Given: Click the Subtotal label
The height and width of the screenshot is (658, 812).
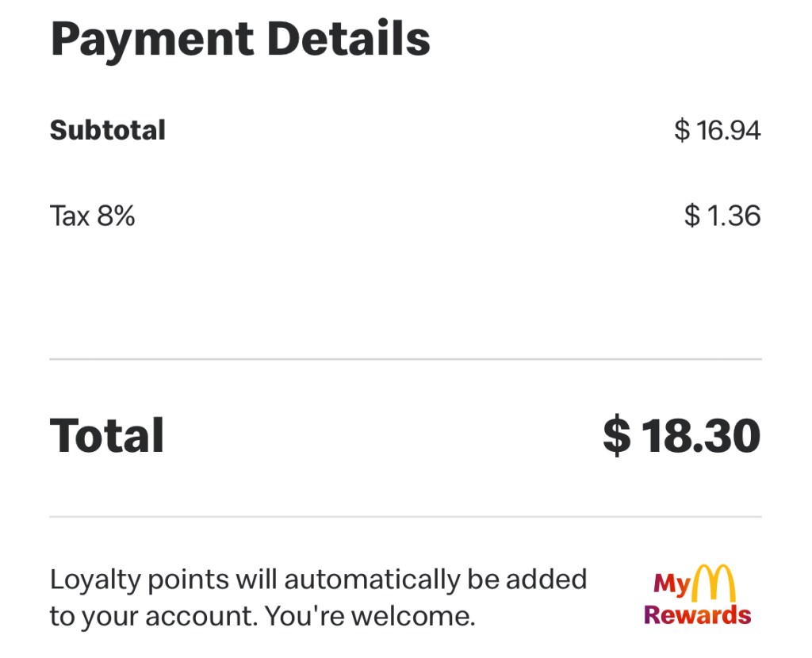Looking at the screenshot, I should coord(108,130).
